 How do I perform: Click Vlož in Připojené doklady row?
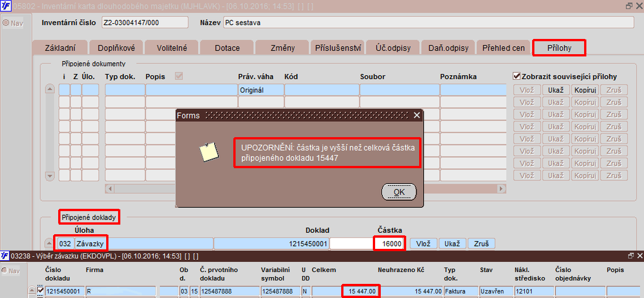pos(424,243)
